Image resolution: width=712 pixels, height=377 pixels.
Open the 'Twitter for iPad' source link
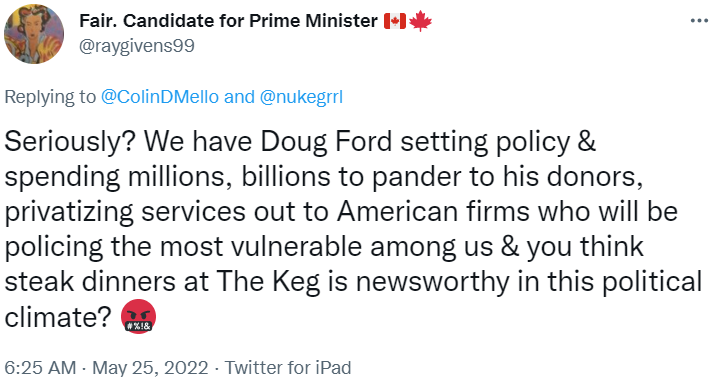click(288, 367)
